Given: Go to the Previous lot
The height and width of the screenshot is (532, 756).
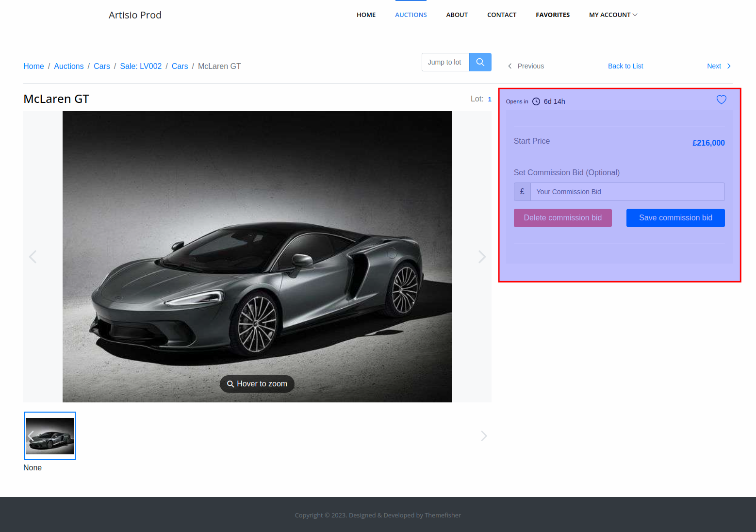Looking at the screenshot, I should [526, 66].
